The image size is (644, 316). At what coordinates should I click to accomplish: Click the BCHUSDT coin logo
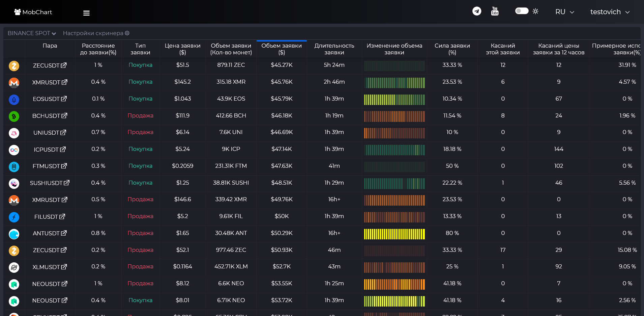(x=14, y=116)
